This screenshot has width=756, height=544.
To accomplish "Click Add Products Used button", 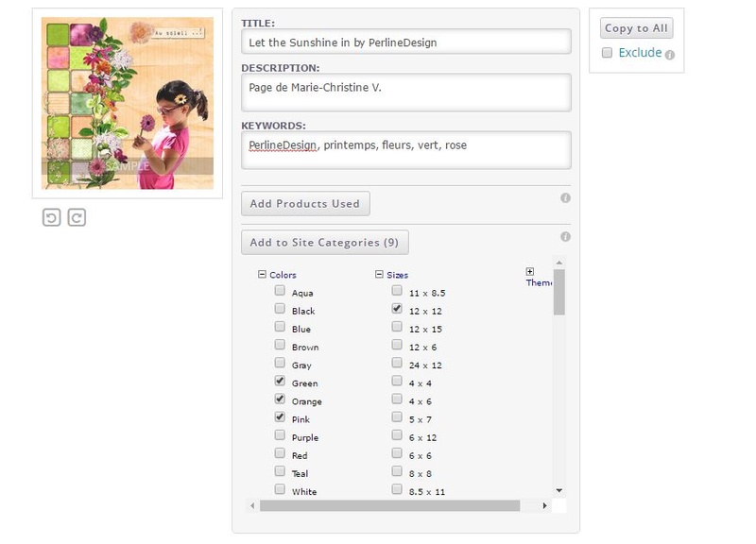I will [305, 203].
